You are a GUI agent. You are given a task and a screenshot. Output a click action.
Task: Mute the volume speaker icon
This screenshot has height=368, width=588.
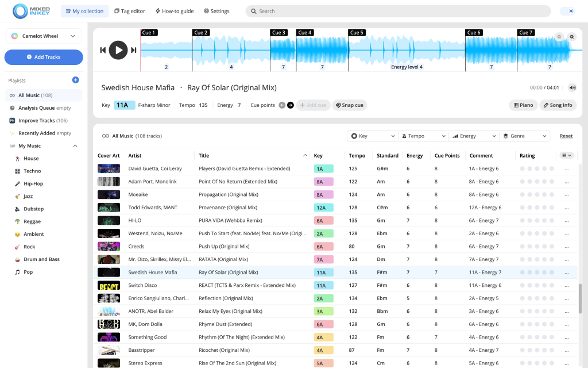coord(572,88)
